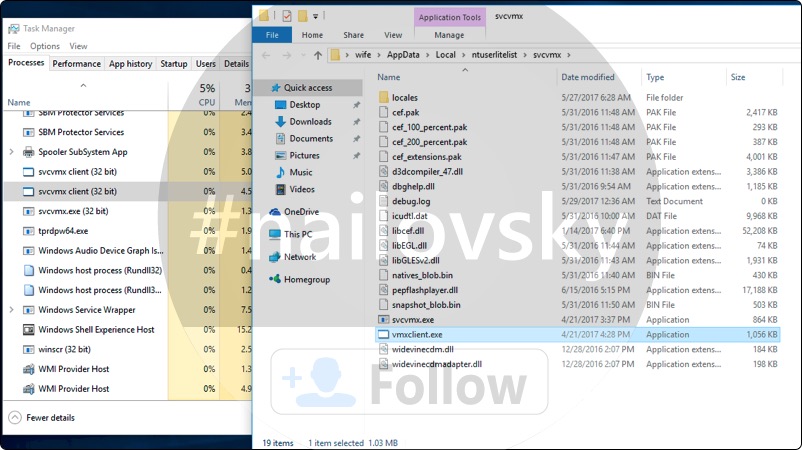Open Videos in the navigation pane

pyautogui.click(x=302, y=189)
